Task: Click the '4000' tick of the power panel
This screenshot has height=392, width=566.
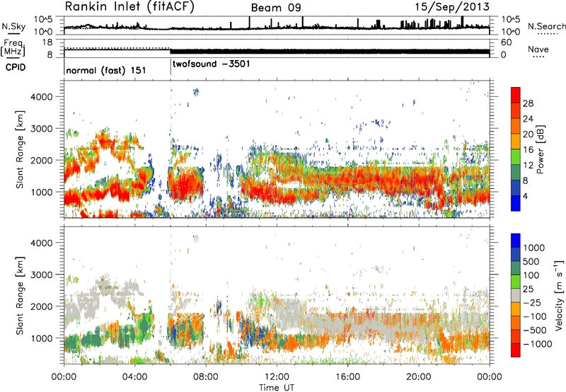Action: (42, 97)
